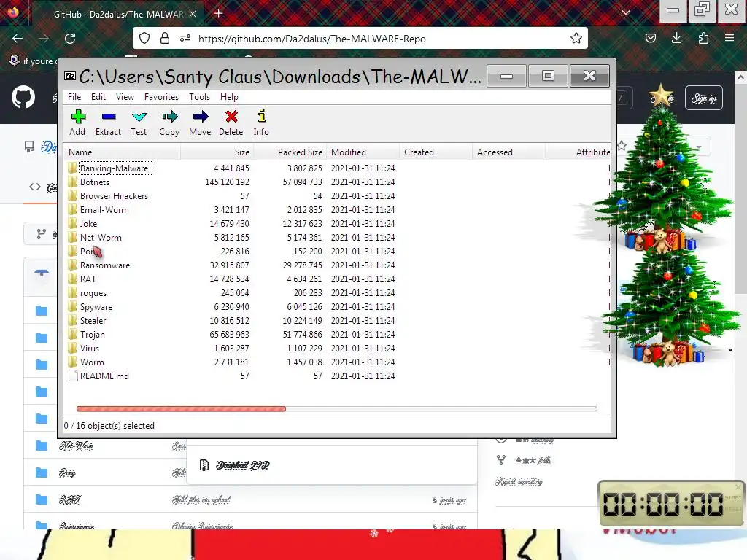
Task: Reload the page in Firefox
Action: [x=70, y=39]
